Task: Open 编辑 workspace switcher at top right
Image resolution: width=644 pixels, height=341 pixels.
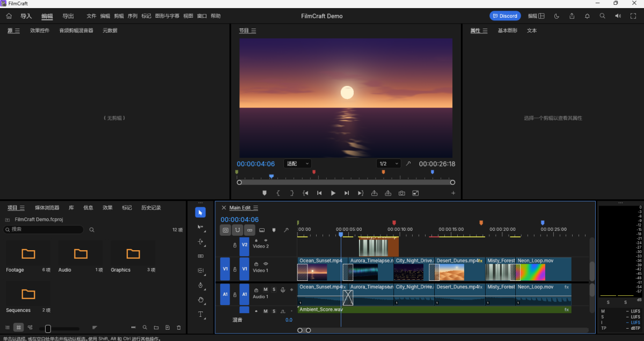Action: (x=536, y=16)
